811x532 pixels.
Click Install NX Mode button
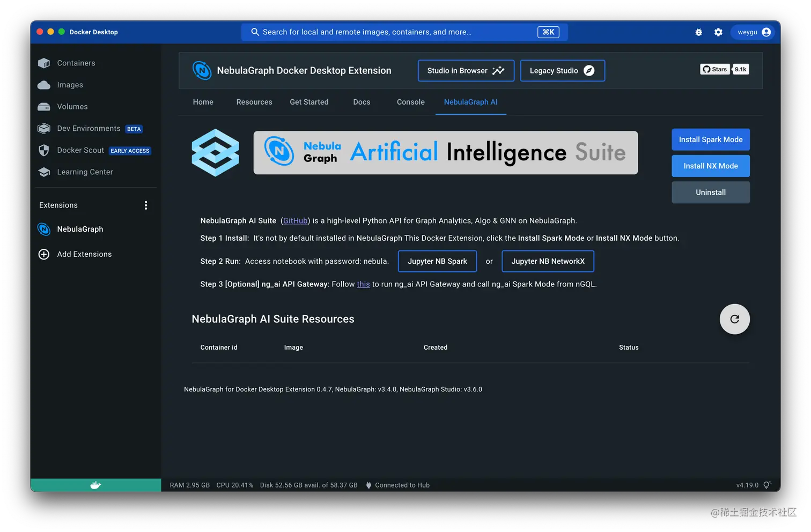[711, 166]
